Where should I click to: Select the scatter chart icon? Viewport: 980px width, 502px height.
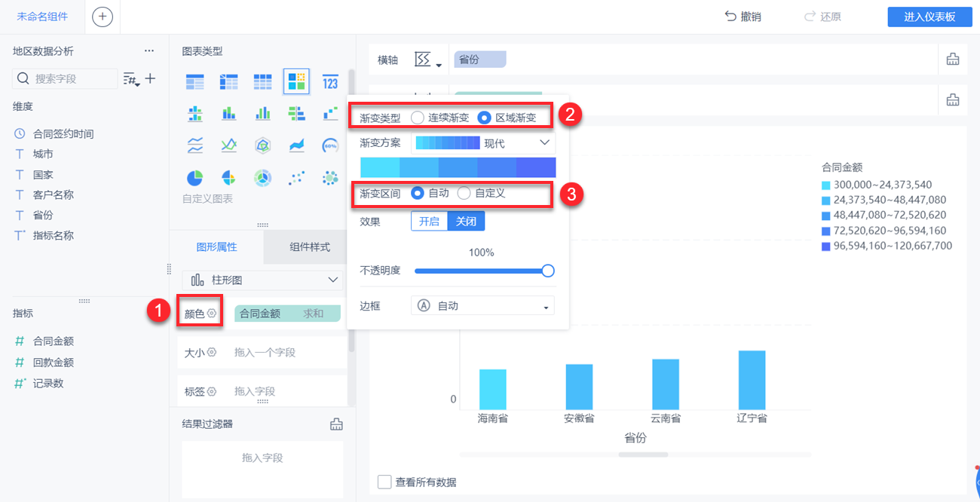296,178
